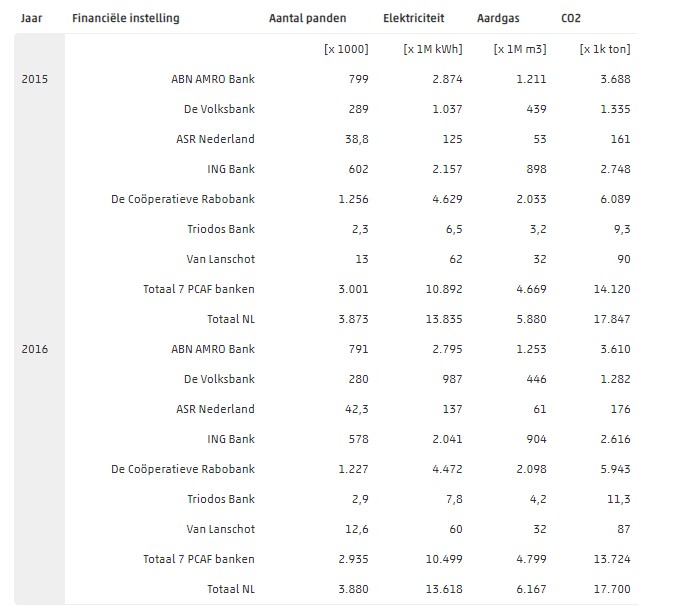The image size is (686, 607).
Task: Click the CO2 column header
Action: [571, 19]
